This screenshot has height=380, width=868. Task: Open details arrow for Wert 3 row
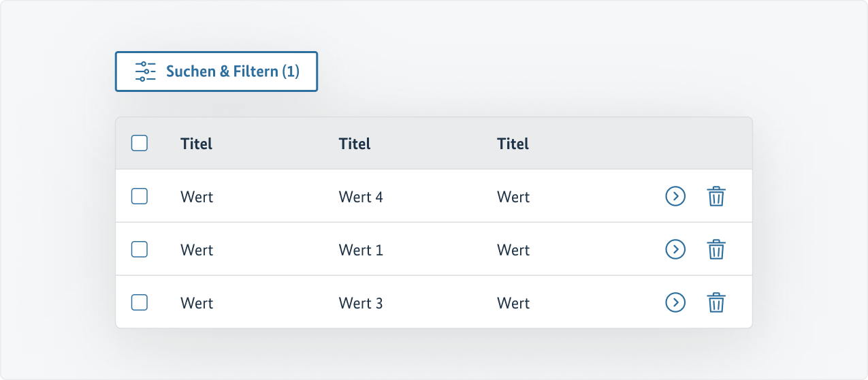pyautogui.click(x=675, y=302)
